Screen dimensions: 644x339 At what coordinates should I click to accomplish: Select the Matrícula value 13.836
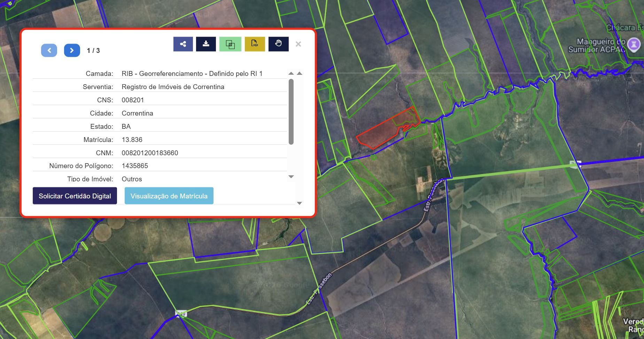click(x=132, y=140)
